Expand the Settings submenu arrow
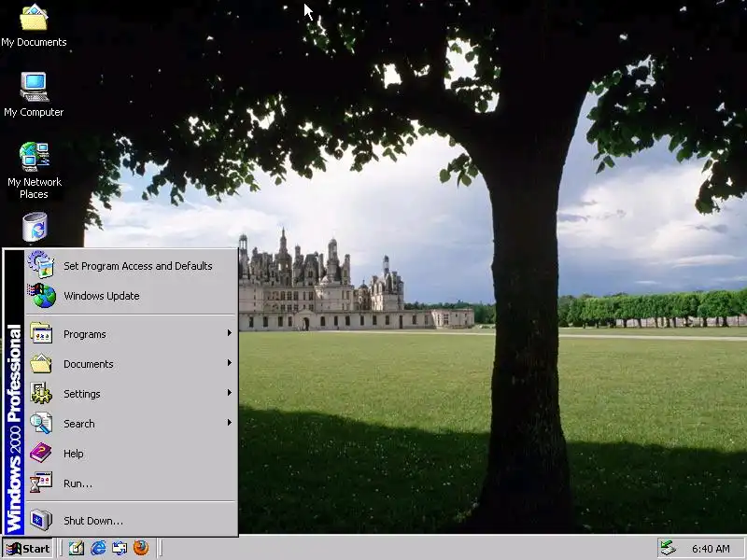Viewport: 747px width, 560px height. click(229, 393)
